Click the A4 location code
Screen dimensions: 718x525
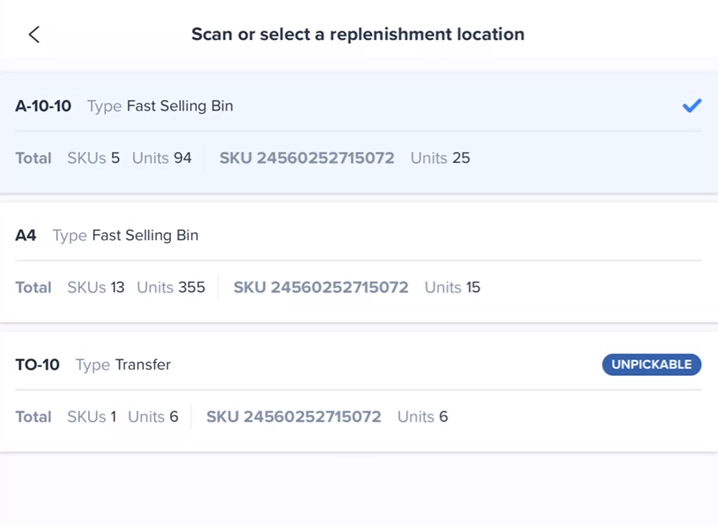26,235
